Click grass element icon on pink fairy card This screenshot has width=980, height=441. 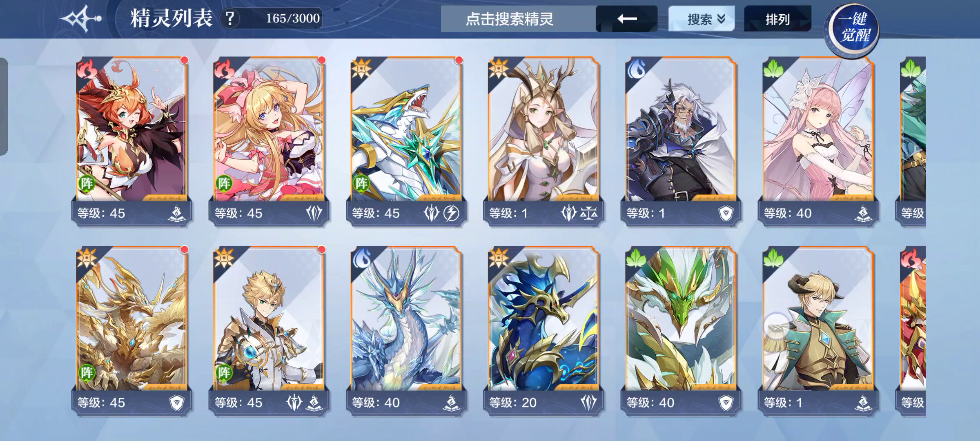[772, 68]
